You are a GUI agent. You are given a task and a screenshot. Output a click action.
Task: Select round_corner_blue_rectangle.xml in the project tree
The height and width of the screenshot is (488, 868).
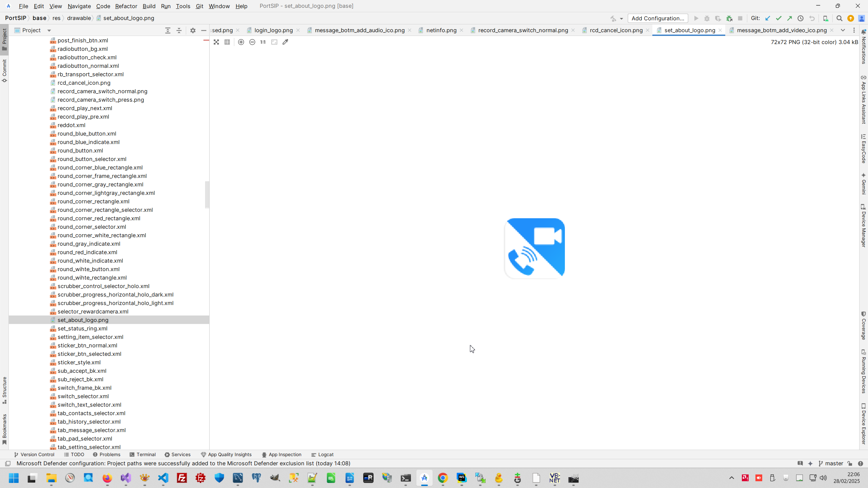[x=100, y=167]
